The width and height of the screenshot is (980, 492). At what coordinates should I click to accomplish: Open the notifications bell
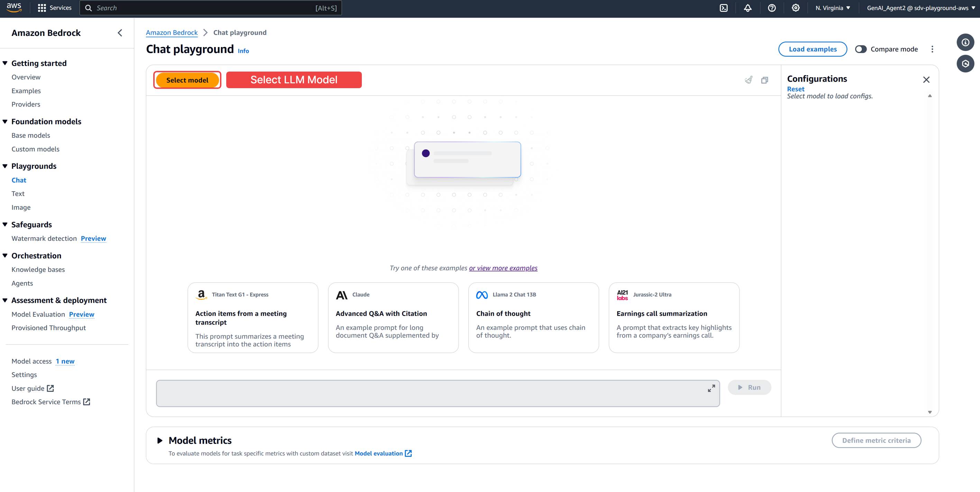pyautogui.click(x=748, y=8)
